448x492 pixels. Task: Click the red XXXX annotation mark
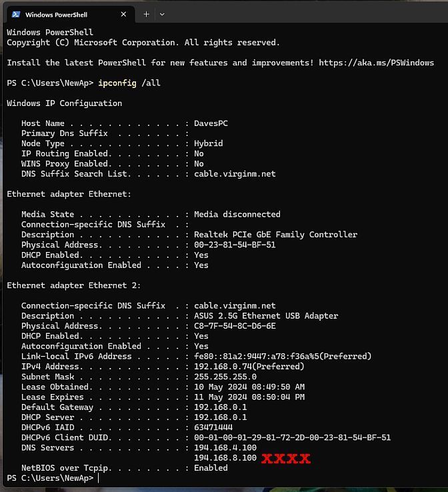(x=286, y=459)
